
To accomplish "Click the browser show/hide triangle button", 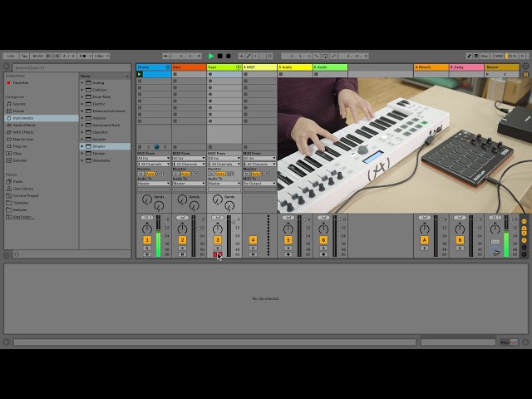I will point(6,66).
